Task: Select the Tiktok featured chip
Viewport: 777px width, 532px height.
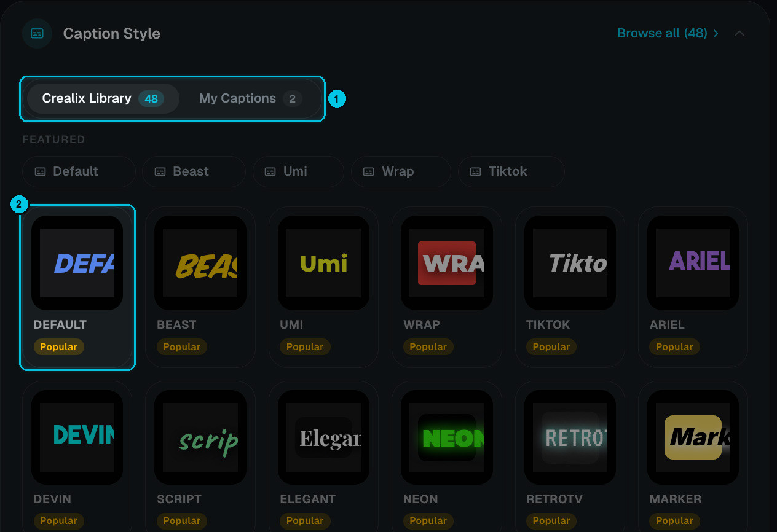Action: pyautogui.click(x=511, y=171)
